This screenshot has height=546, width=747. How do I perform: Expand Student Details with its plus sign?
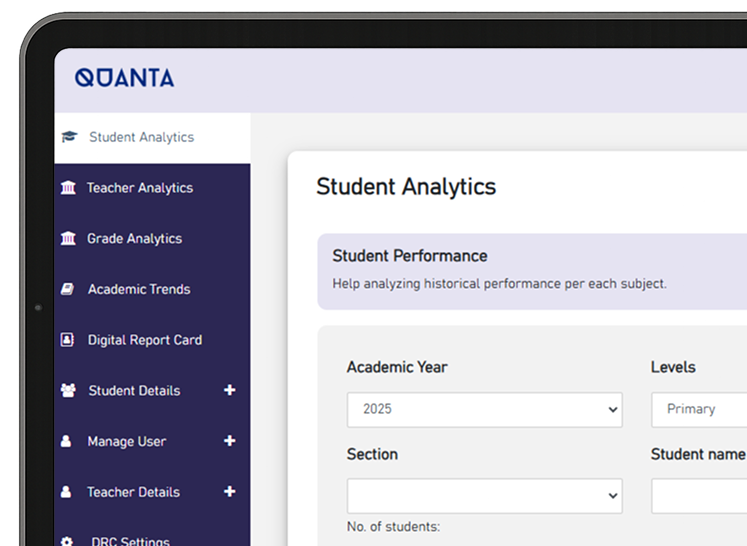pyautogui.click(x=230, y=390)
